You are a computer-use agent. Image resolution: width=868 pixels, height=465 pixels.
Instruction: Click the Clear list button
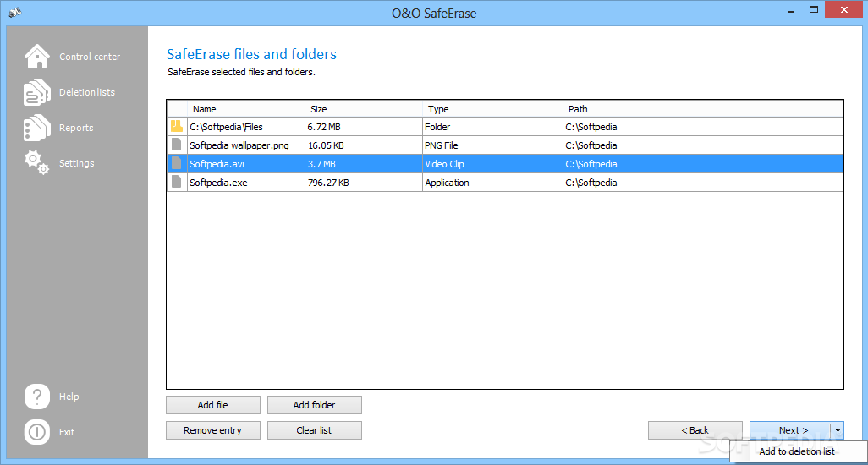(x=315, y=430)
